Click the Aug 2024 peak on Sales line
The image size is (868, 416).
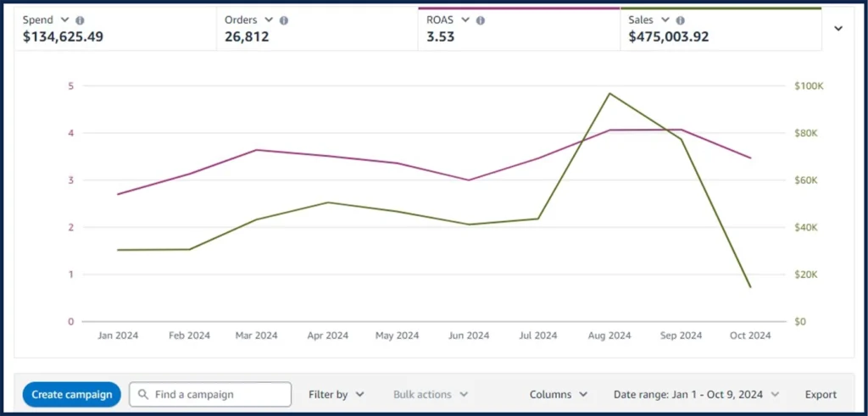609,93
